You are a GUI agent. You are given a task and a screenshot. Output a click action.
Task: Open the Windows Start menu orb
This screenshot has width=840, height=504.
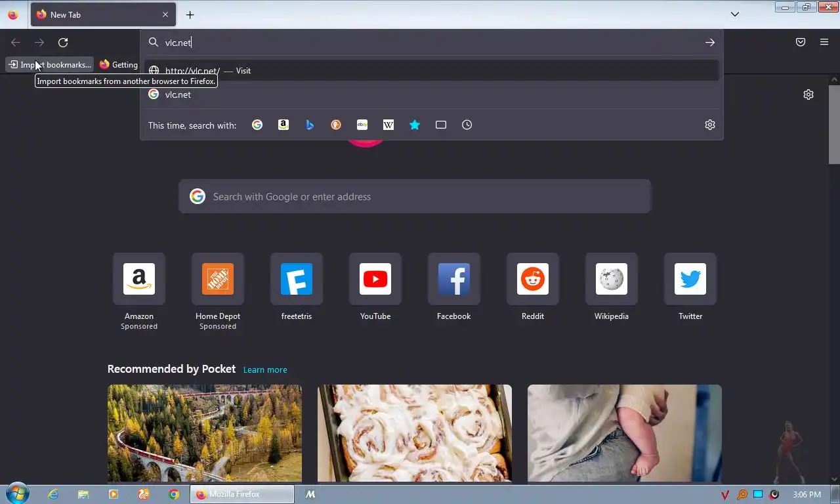point(18,493)
